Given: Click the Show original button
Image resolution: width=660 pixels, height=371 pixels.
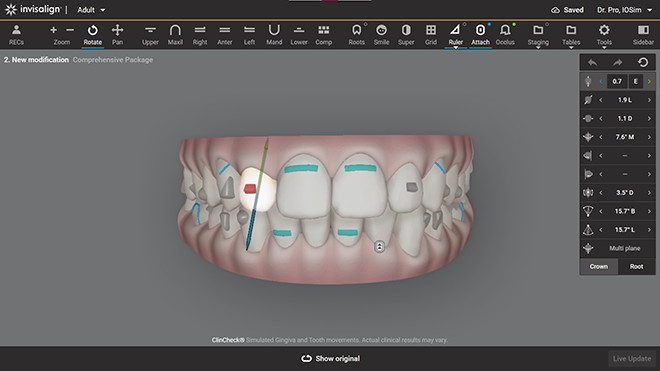Looking at the screenshot, I should tap(330, 358).
